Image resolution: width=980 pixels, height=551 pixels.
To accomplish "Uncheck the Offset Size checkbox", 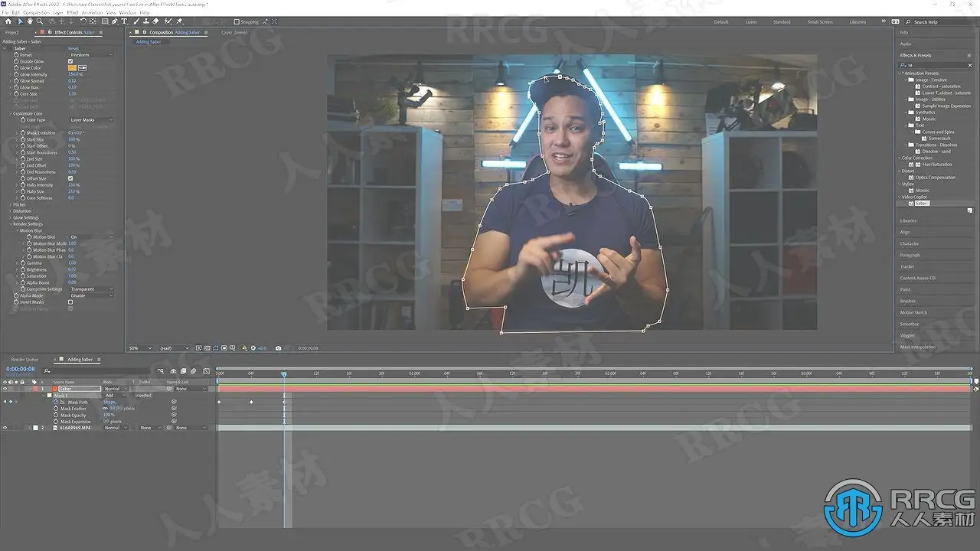I will pos(70,178).
